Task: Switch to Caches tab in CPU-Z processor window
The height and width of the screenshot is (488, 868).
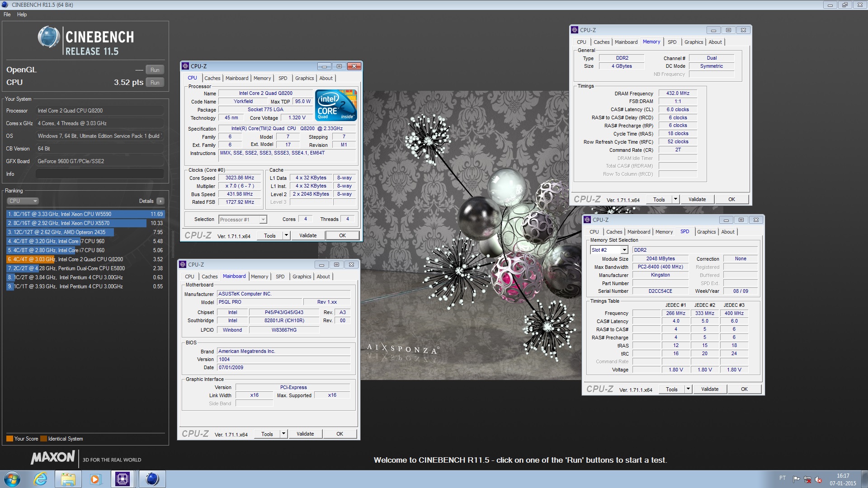Action: point(212,78)
